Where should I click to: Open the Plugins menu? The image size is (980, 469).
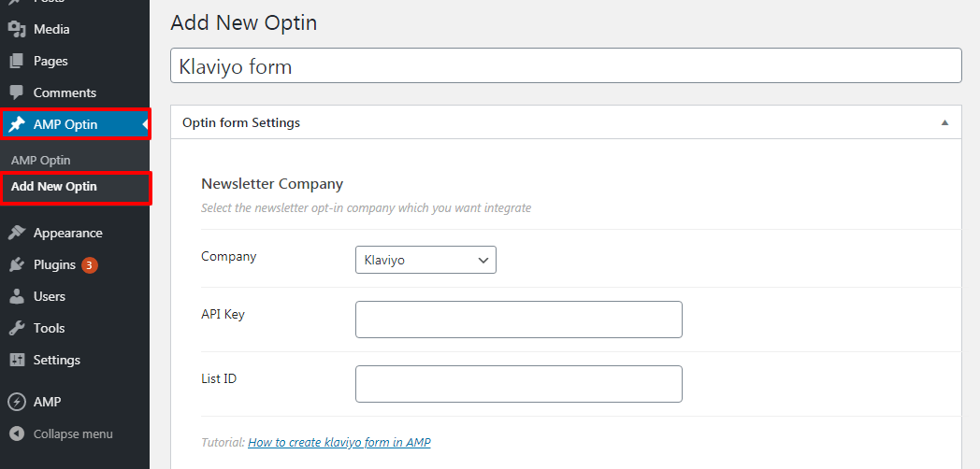[x=75, y=264]
